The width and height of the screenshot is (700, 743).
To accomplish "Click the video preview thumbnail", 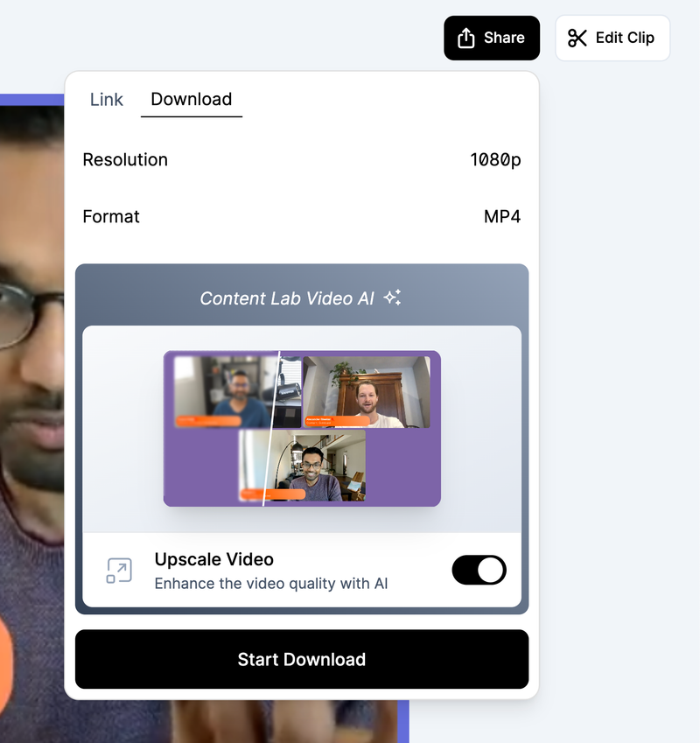I will coord(302,428).
